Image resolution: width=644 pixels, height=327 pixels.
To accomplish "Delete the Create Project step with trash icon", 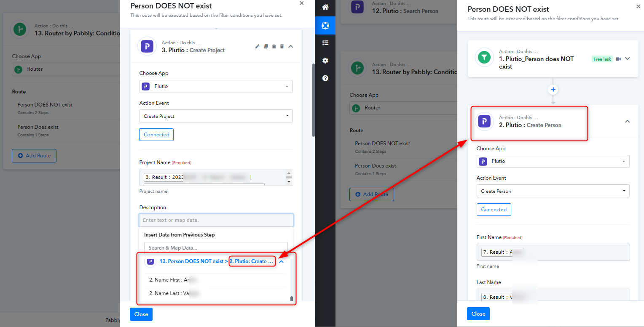I will (282, 46).
